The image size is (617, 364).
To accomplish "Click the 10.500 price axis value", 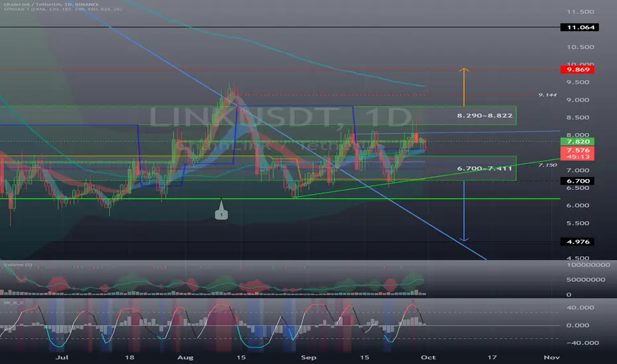I will pos(580,47).
